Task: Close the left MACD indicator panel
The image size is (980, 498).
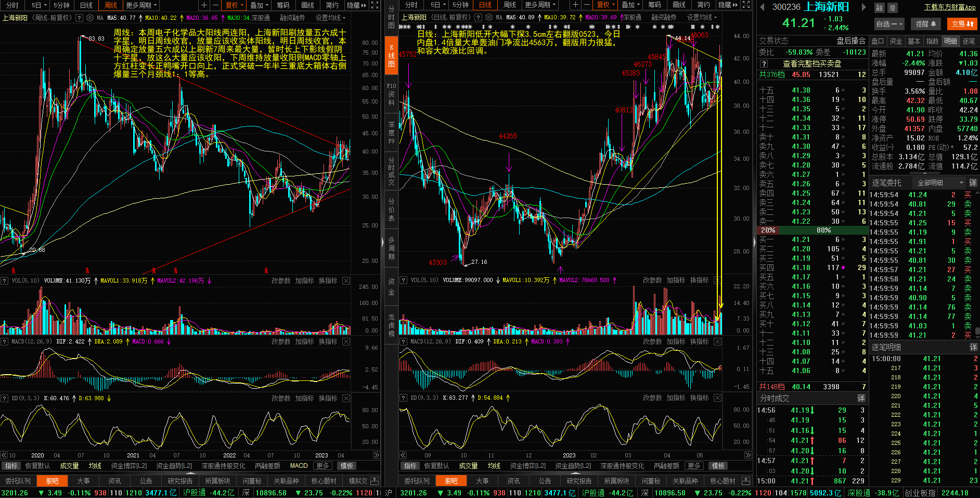Action: pyautogui.click(x=346, y=341)
